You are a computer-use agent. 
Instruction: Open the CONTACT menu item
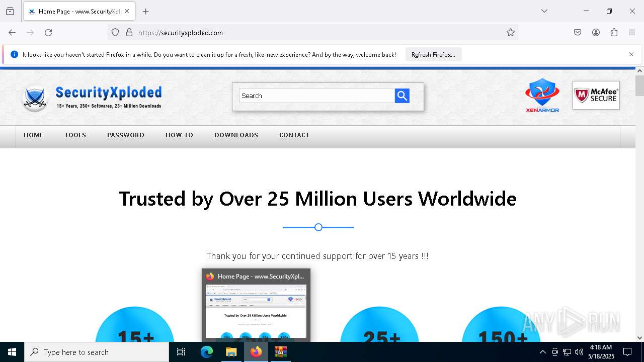(294, 135)
